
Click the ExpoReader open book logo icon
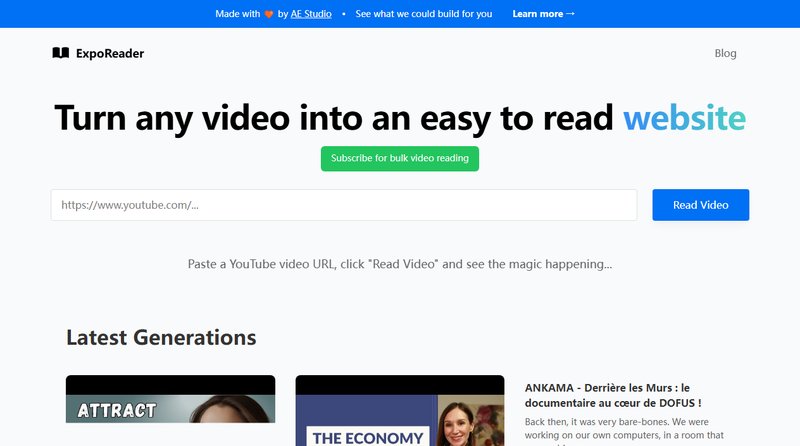60,53
